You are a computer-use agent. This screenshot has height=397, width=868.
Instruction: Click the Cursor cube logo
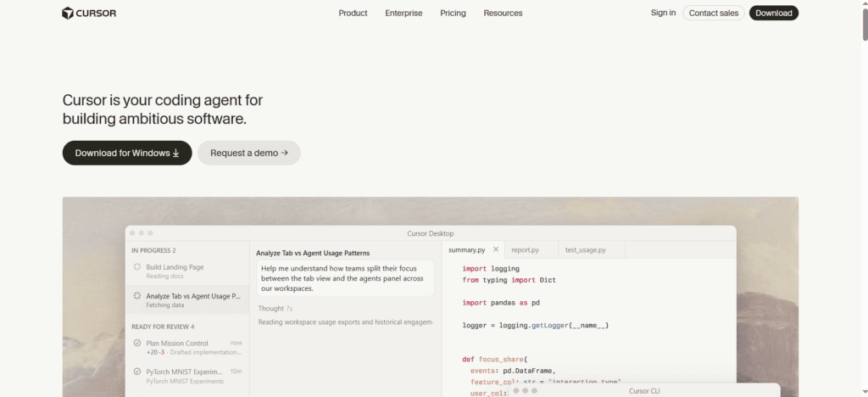pyautogui.click(x=68, y=13)
